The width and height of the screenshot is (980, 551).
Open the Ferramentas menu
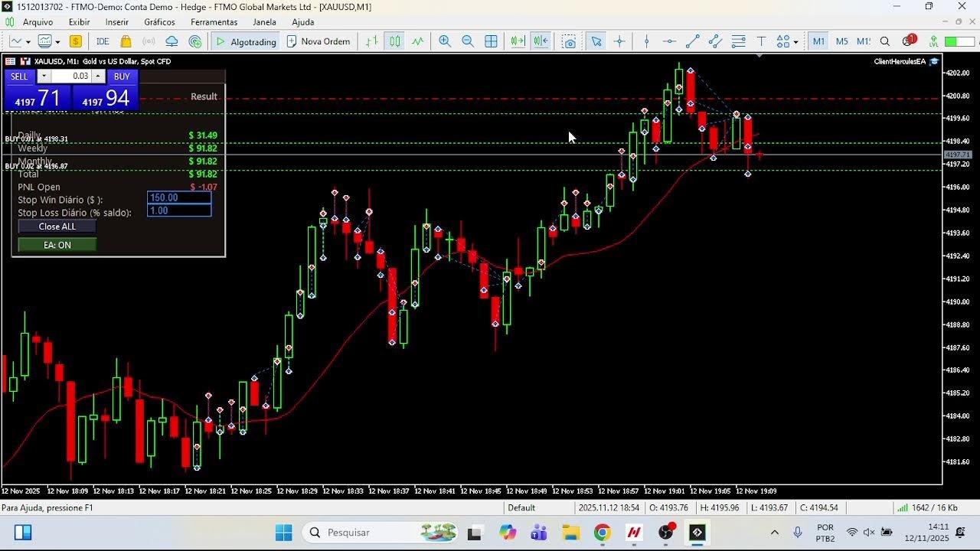(214, 22)
